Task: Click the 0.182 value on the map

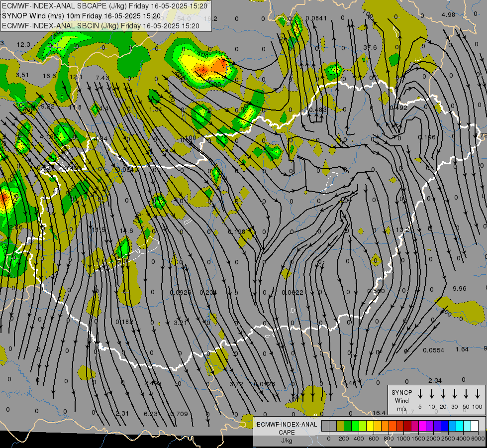Action: (124, 322)
